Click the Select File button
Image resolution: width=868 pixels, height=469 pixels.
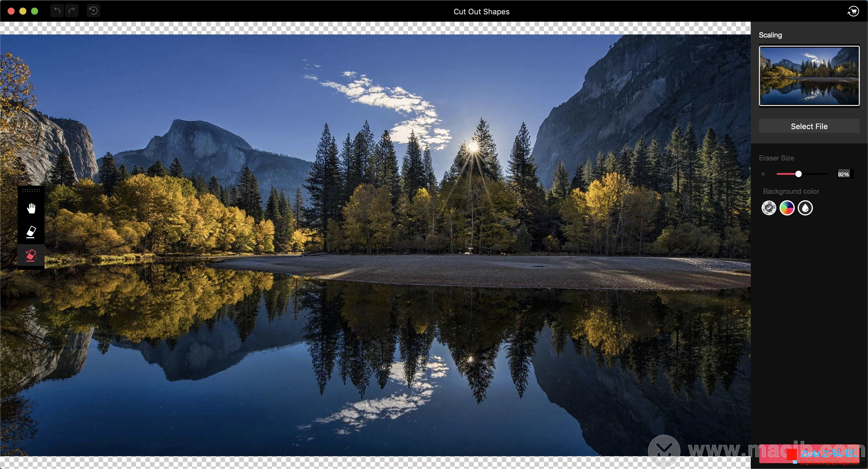tap(809, 126)
